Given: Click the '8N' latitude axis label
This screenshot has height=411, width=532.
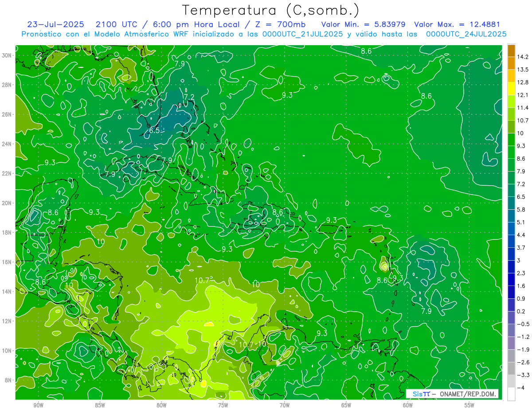Looking at the screenshot, I should (8, 380).
